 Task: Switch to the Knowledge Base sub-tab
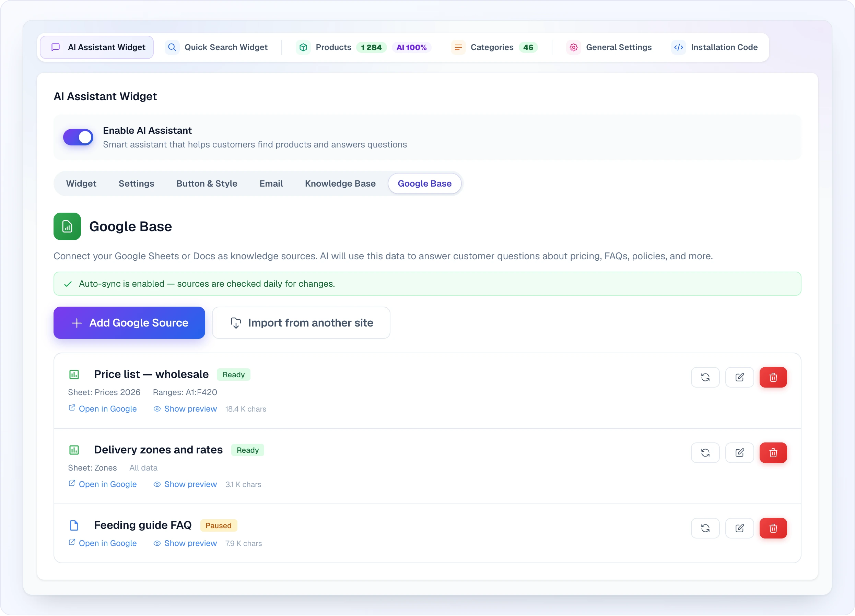340,183
